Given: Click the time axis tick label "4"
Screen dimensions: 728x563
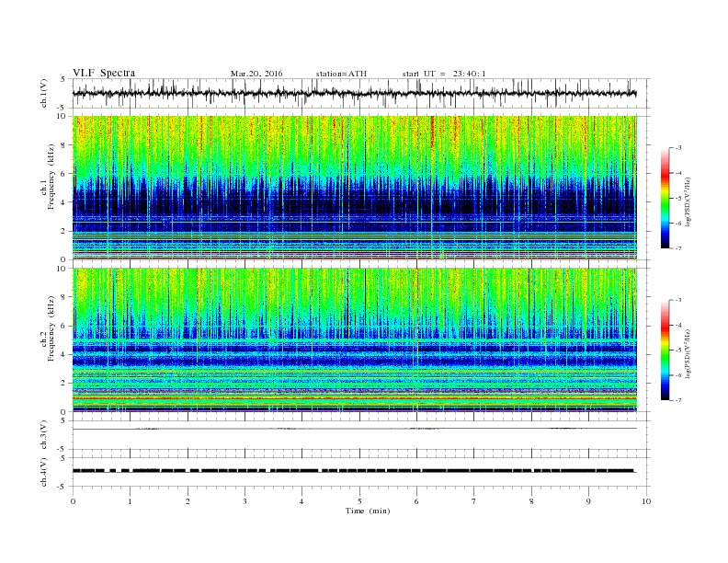Looking at the screenshot, I should coord(302,501).
